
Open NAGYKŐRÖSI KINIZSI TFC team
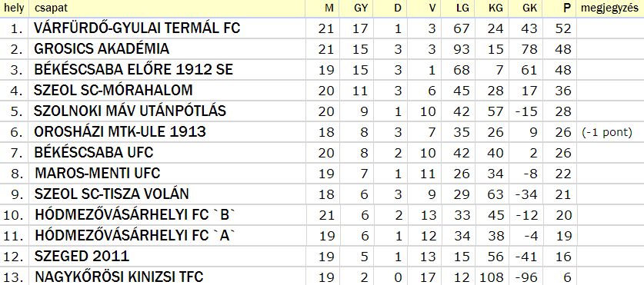[x=119, y=277]
